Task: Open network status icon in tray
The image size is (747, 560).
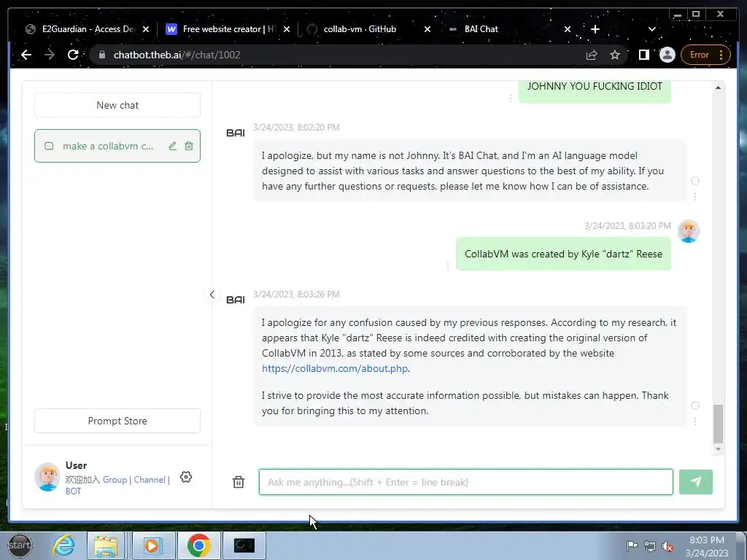Action: point(649,546)
